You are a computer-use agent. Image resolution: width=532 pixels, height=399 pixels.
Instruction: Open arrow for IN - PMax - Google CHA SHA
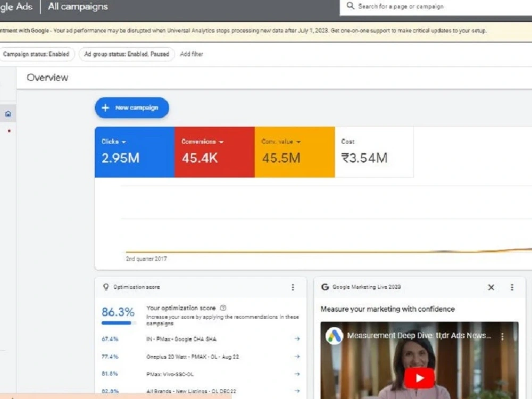click(x=297, y=338)
